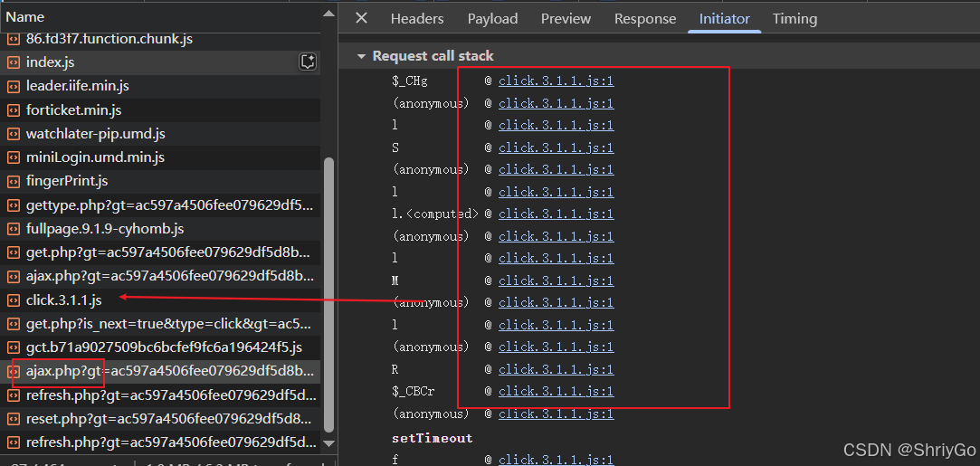Open click.3.1.1.js:1 link for S frame
This screenshot has width=980, height=466.
pos(556,147)
